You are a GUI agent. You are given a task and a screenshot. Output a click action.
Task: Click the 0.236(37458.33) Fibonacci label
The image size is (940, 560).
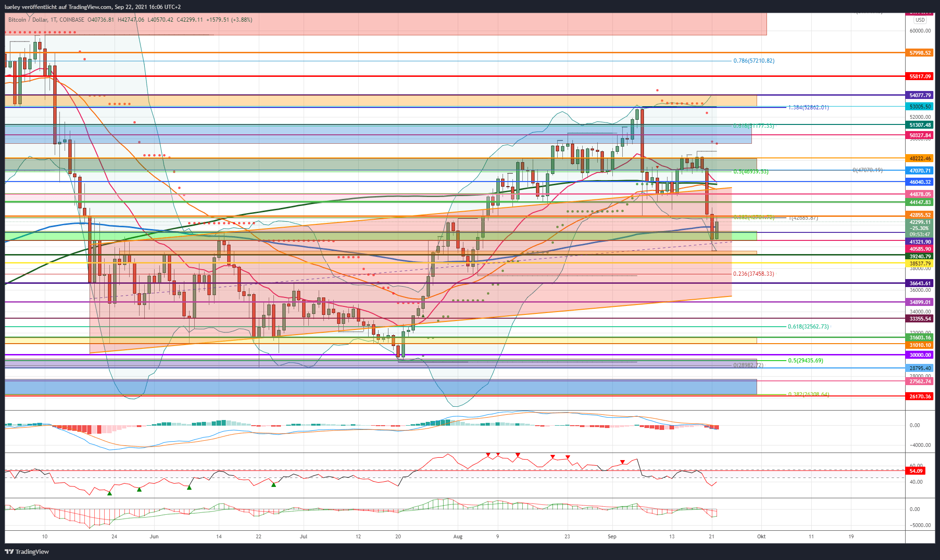pyautogui.click(x=753, y=274)
